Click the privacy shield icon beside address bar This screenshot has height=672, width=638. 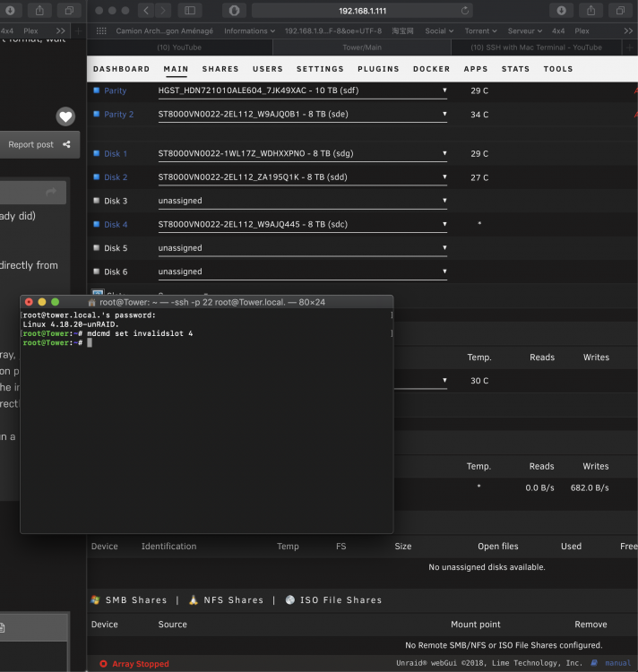pos(234,11)
